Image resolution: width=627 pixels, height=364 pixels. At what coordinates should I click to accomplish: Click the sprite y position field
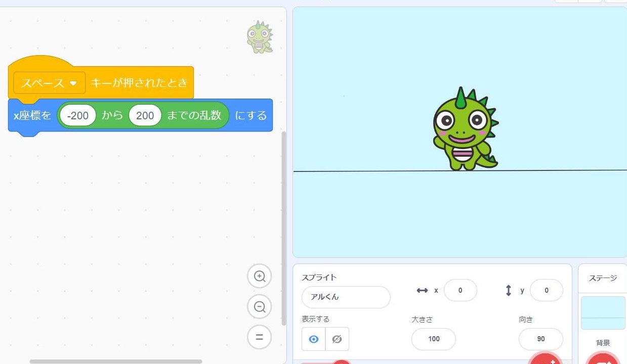point(547,290)
